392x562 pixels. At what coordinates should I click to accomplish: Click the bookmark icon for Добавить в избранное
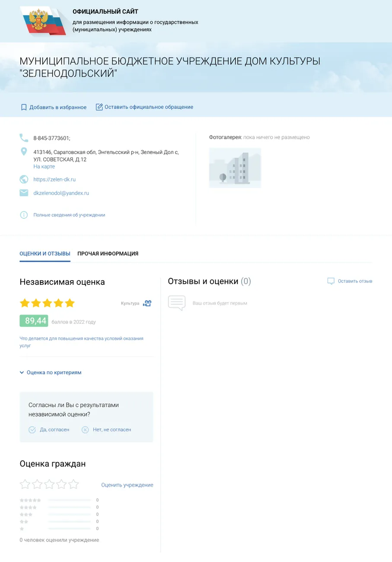point(24,107)
